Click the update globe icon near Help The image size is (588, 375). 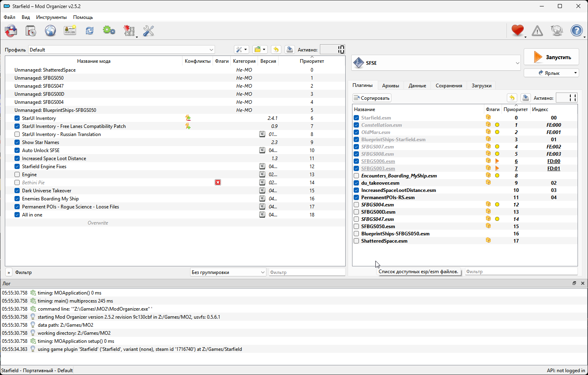557,31
